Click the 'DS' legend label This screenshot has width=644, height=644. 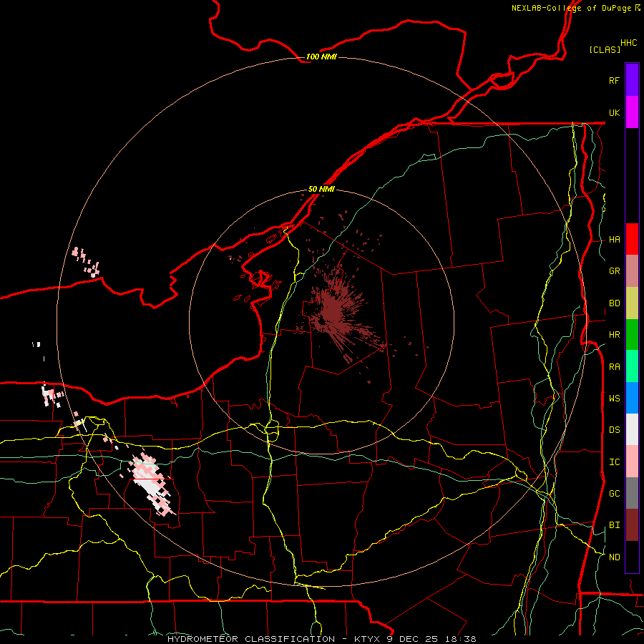(615, 430)
